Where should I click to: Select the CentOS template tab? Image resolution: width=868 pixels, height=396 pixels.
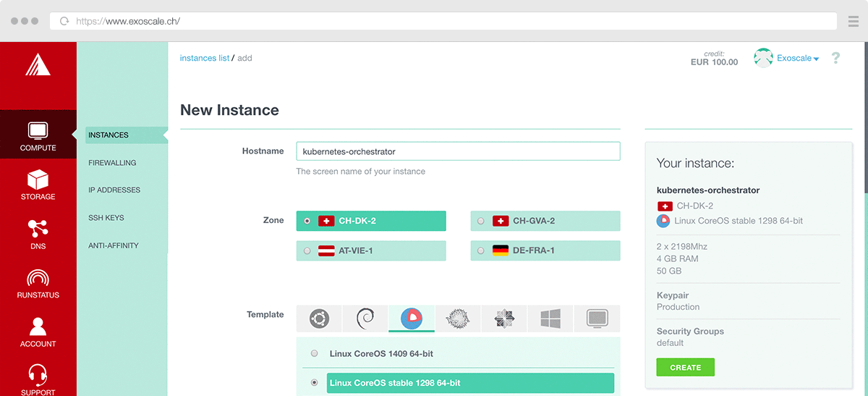tap(504, 319)
